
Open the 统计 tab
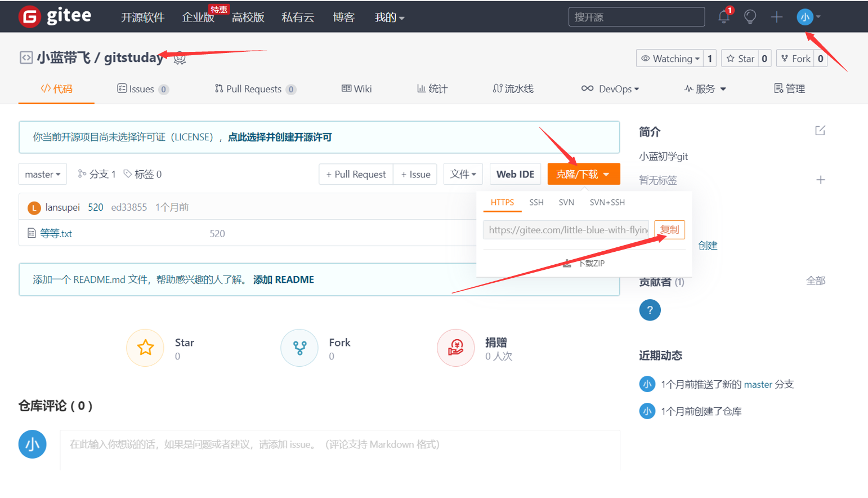432,89
